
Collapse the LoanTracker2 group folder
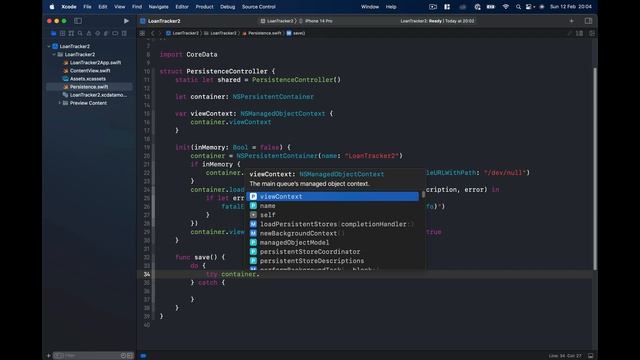coord(54,54)
